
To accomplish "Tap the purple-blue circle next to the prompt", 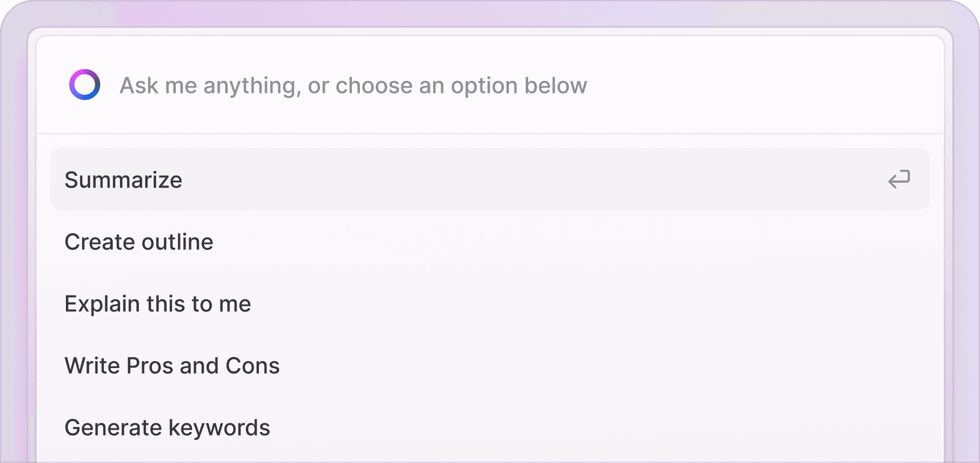I will tap(85, 85).
